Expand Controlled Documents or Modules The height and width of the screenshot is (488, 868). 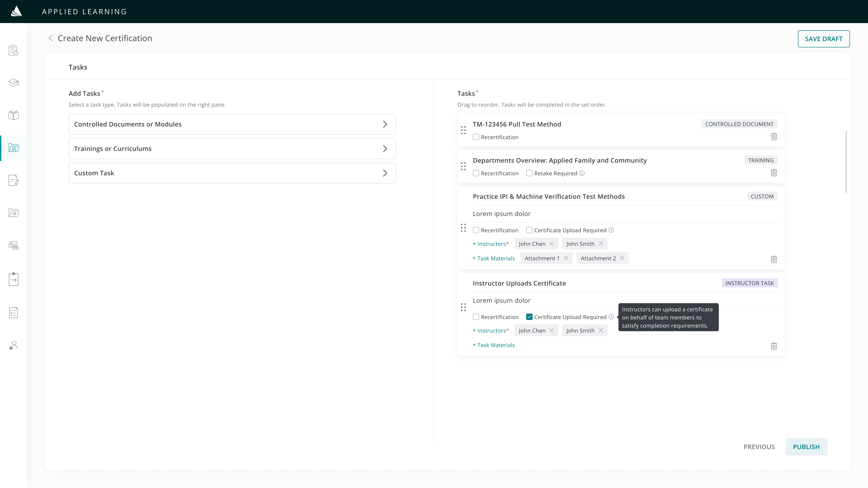(232, 124)
